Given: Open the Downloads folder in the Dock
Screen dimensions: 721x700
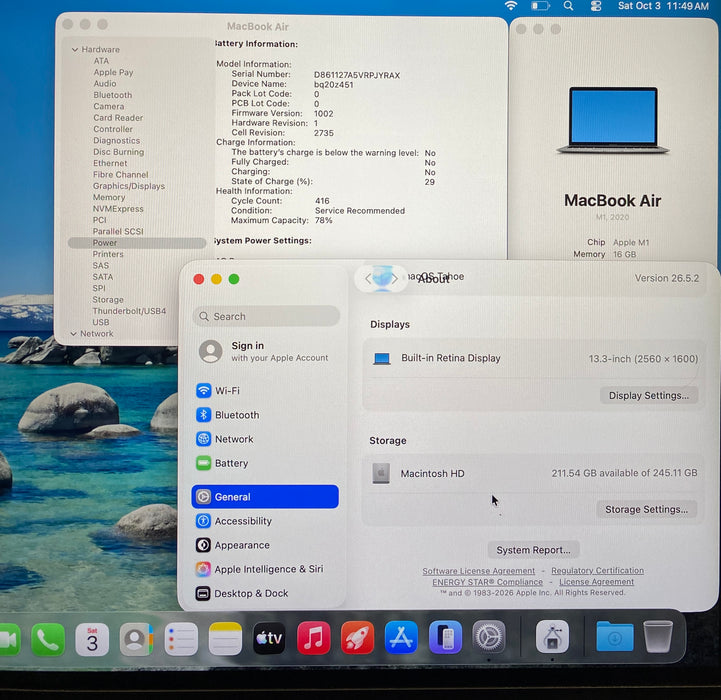Looking at the screenshot, I should click(x=615, y=637).
